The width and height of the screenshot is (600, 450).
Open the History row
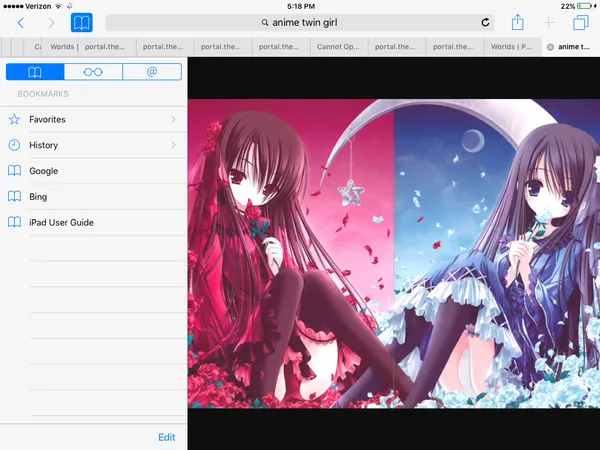94,145
